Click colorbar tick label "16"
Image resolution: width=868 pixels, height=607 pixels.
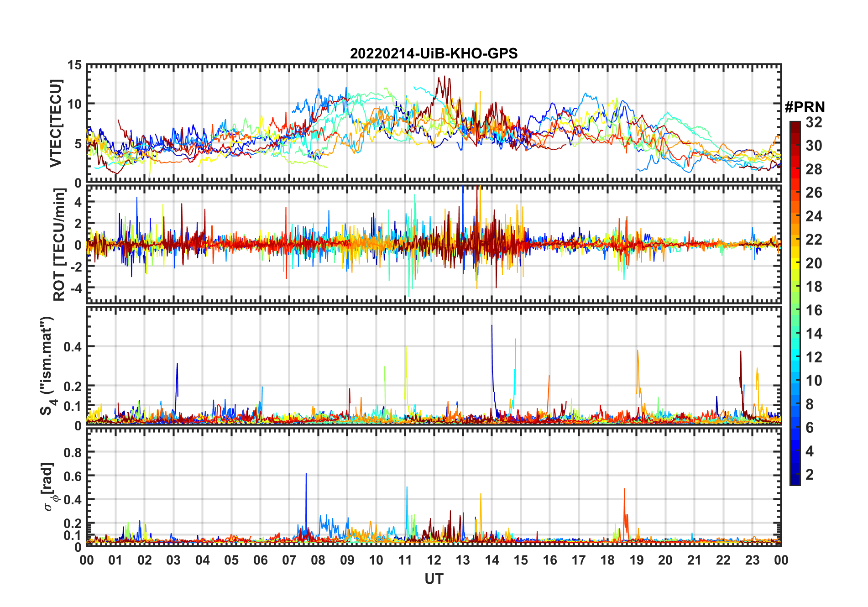tap(814, 310)
